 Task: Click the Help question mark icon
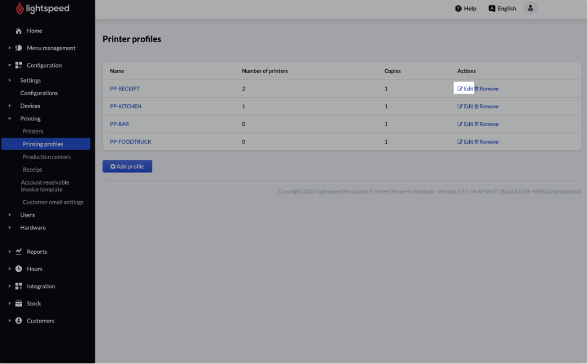458,9
